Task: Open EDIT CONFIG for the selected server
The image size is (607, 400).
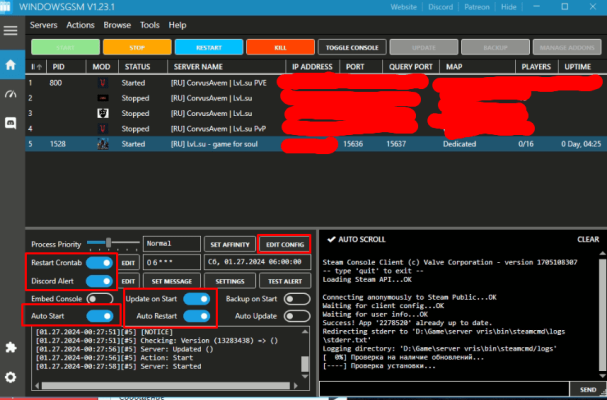Action: [x=285, y=245]
